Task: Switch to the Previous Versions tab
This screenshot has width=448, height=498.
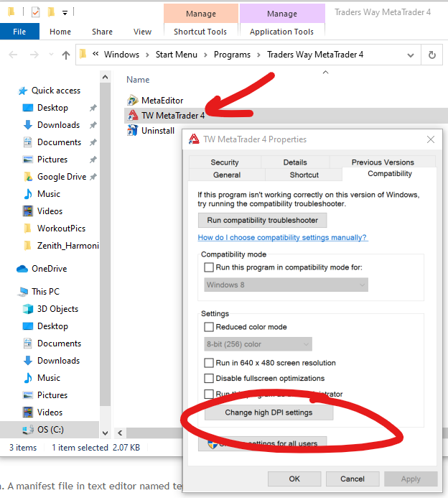Action: tap(383, 162)
